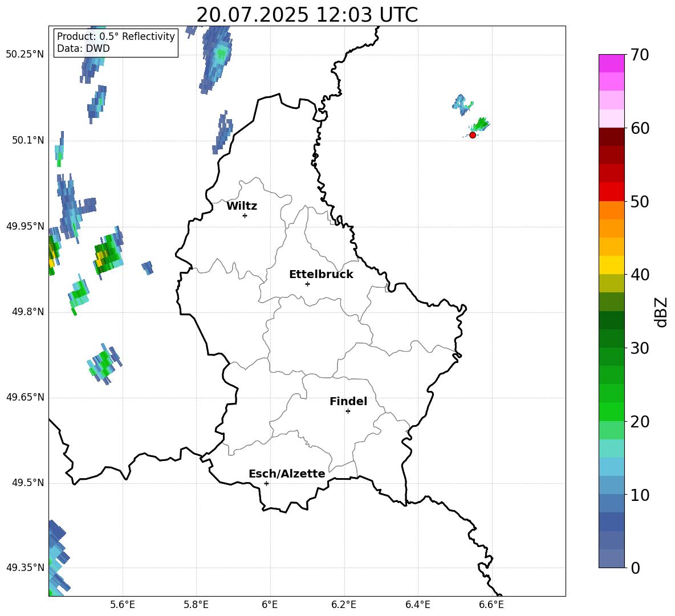Click the Findel station cross marker
Screen dimensions: 675x616
pyautogui.click(x=348, y=411)
